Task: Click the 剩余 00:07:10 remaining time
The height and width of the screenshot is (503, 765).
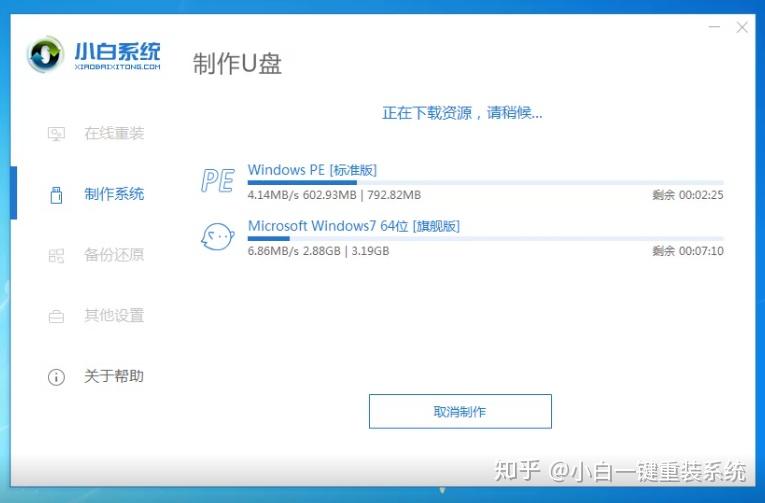Action: [x=688, y=251]
